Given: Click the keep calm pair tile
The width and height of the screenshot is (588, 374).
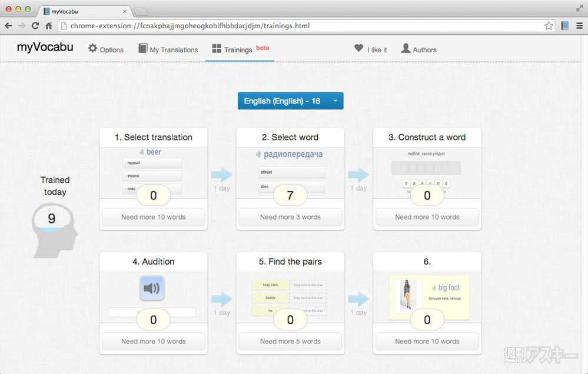Looking at the screenshot, I should click(270, 285).
